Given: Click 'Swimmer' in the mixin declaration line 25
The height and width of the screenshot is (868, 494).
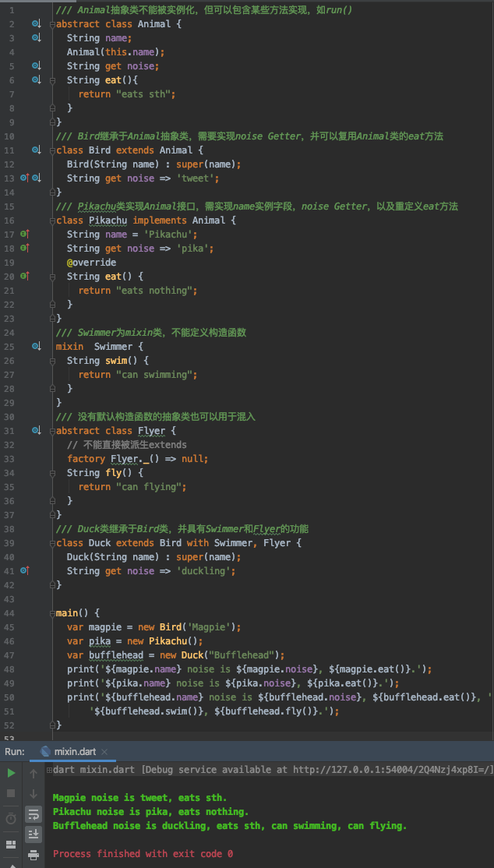Looking at the screenshot, I should (x=114, y=347).
